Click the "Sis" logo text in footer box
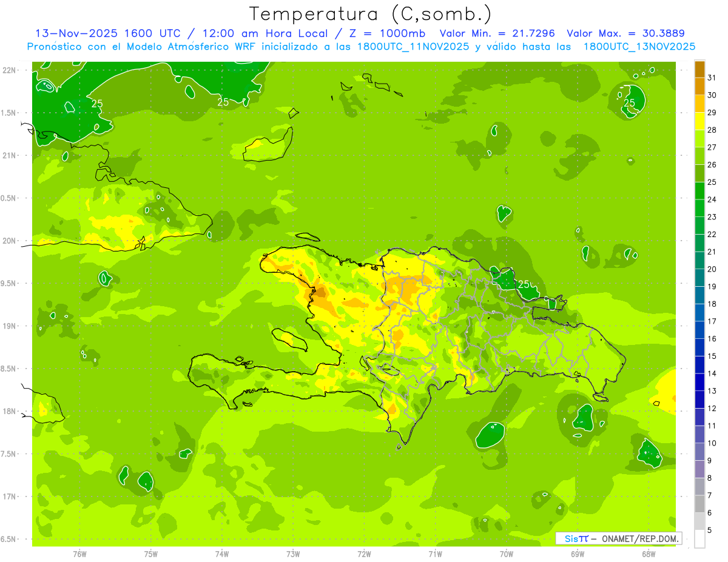Screen dimensions: 728x562 coord(570,538)
